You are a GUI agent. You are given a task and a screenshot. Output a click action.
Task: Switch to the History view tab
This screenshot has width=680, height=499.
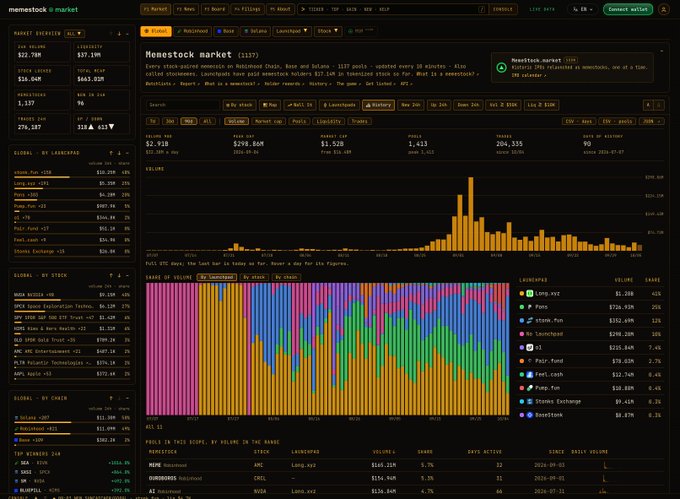tap(378, 105)
